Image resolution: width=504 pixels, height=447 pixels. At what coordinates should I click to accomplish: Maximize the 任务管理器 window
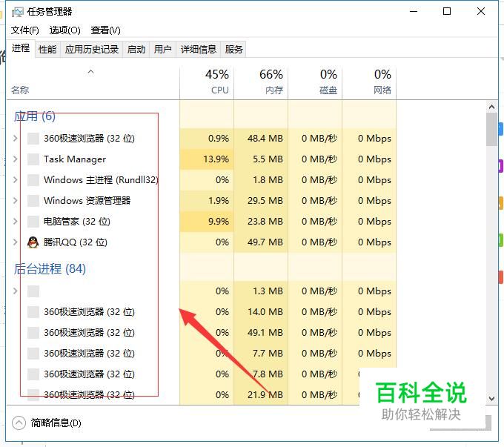pos(447,12)
